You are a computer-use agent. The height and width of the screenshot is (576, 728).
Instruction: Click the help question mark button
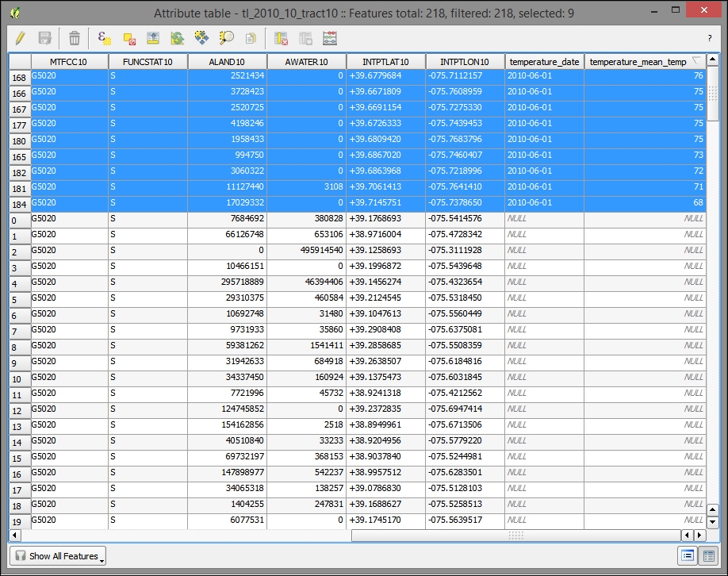tap(709, 37)
